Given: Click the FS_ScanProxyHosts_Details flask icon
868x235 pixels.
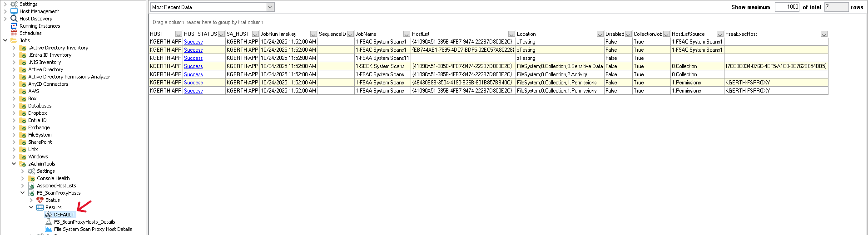Looking at the screenshot, I should (49, 222).
